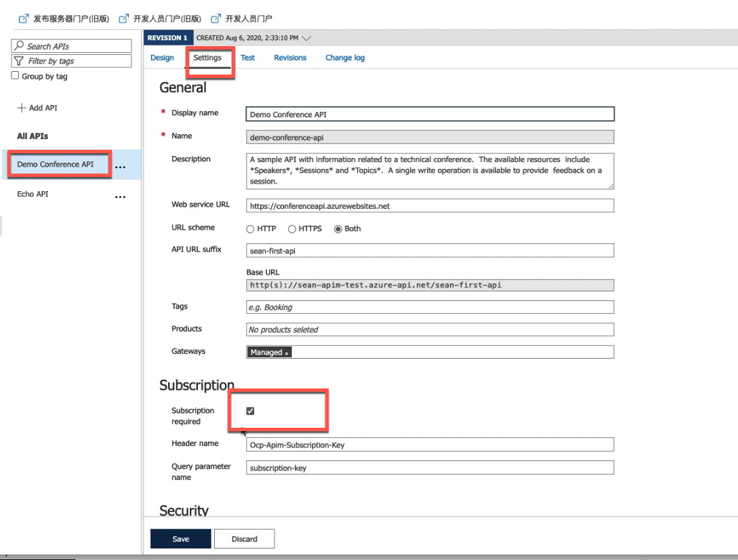This screenshot has width=738, height=560.
Task: Uncheck the Subscription required checkbox
Action: click(250, 411)
